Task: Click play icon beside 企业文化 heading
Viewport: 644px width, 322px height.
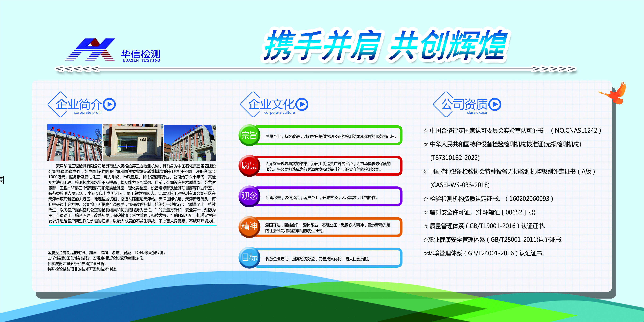Action: coord(302,104)
